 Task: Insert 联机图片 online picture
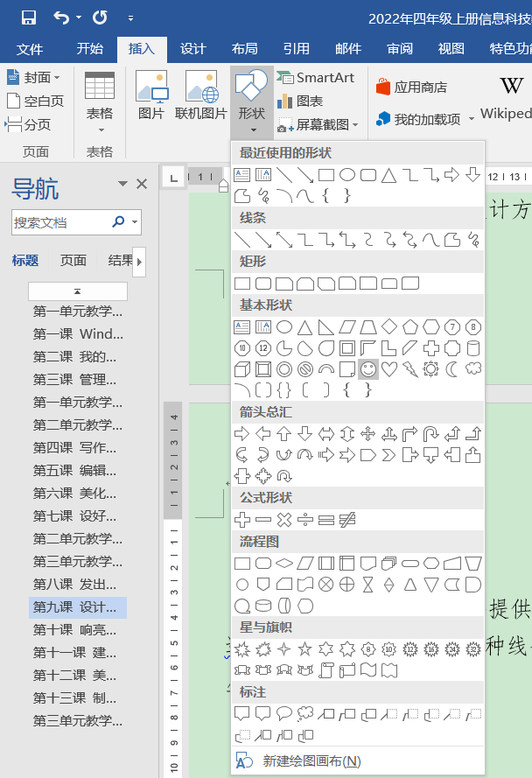pyautogui.click(x=201, y=95)
